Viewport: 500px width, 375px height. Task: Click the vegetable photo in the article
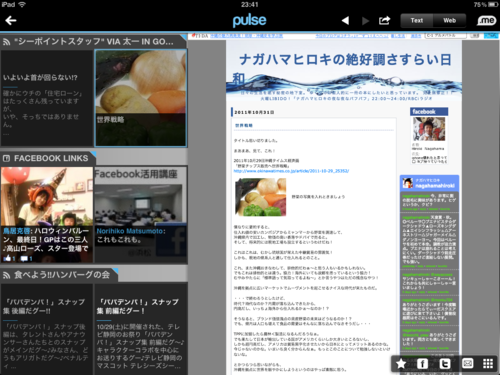[x=260, y=197]
